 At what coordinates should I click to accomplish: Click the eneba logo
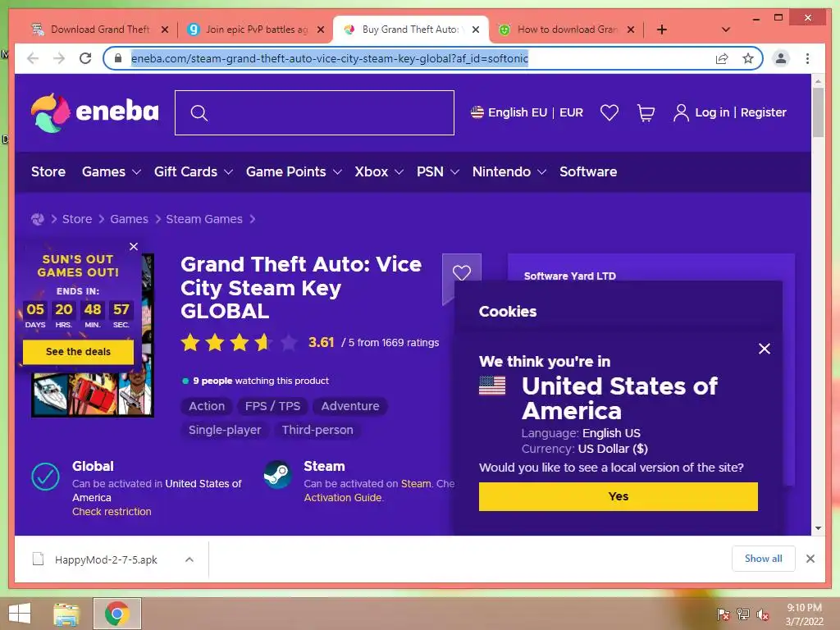tap(95, 112)
